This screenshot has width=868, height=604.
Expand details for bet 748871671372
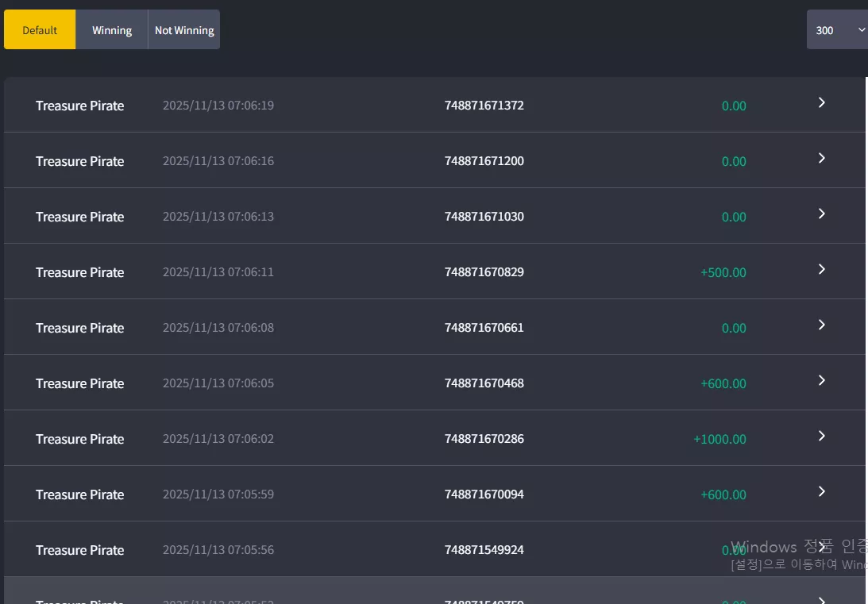821,103
